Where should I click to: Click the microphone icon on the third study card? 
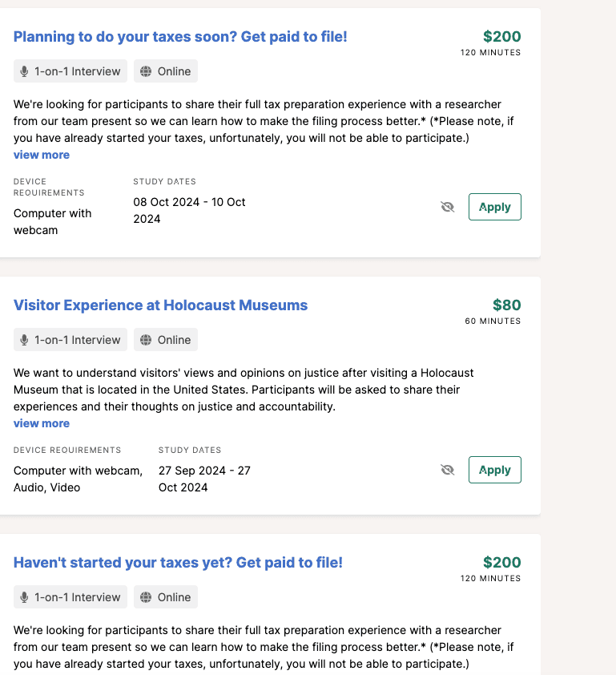[24, 596]
